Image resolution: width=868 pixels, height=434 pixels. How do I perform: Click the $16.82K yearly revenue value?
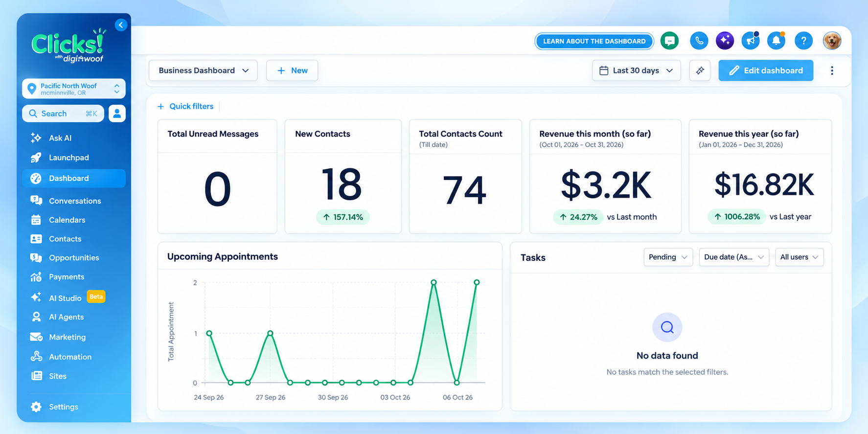pyautogui.click(x=764, y=185)
